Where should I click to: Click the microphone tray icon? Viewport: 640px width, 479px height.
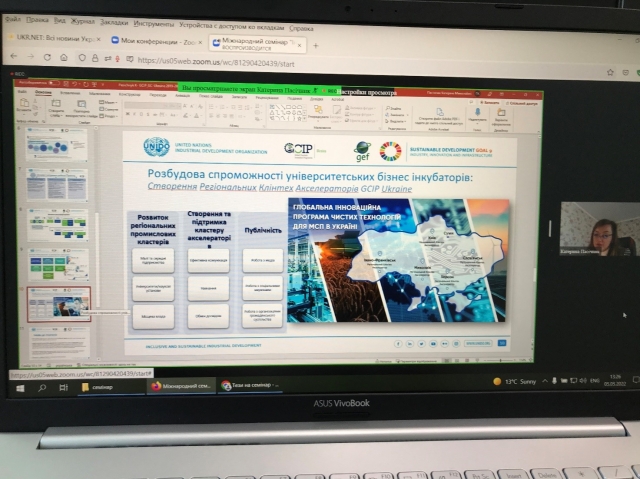click(x=554, y=381)
